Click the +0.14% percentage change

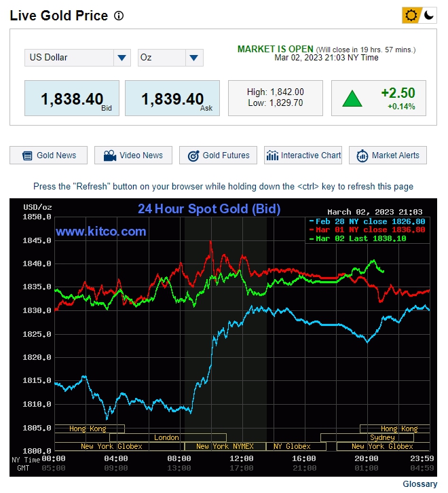pos(401,107)
